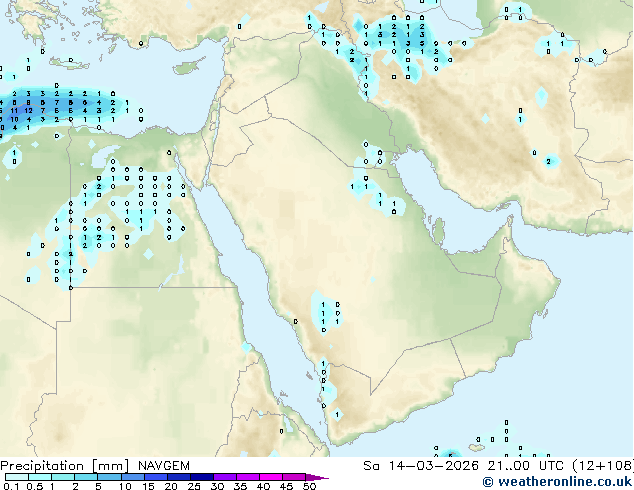Click the 'NAVGEM' model name label
The width and height of the screenshot is (634, 490).
pyautogui.click(x=164, y=466)
